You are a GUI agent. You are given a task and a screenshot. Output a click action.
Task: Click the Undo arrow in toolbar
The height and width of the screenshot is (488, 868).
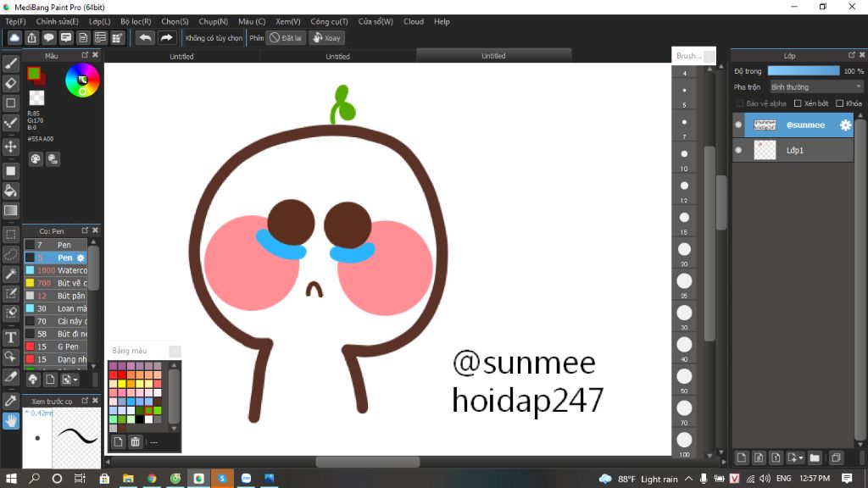tap(145, 37)
